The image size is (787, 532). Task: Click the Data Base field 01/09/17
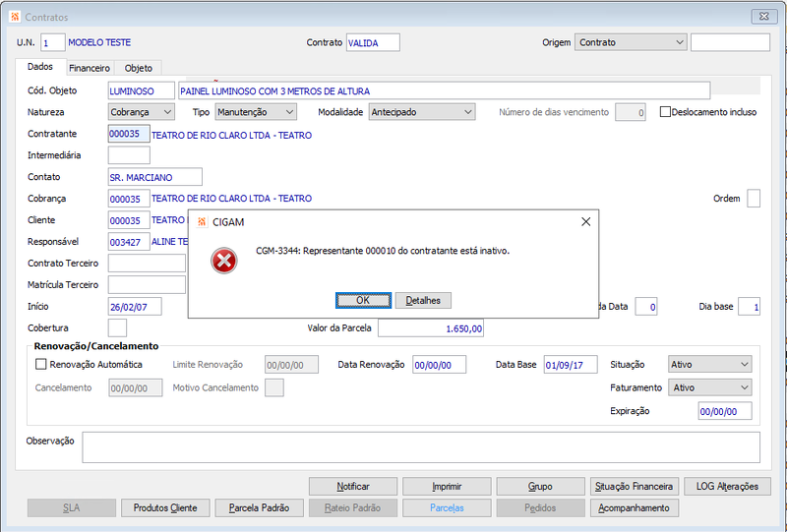571,365
